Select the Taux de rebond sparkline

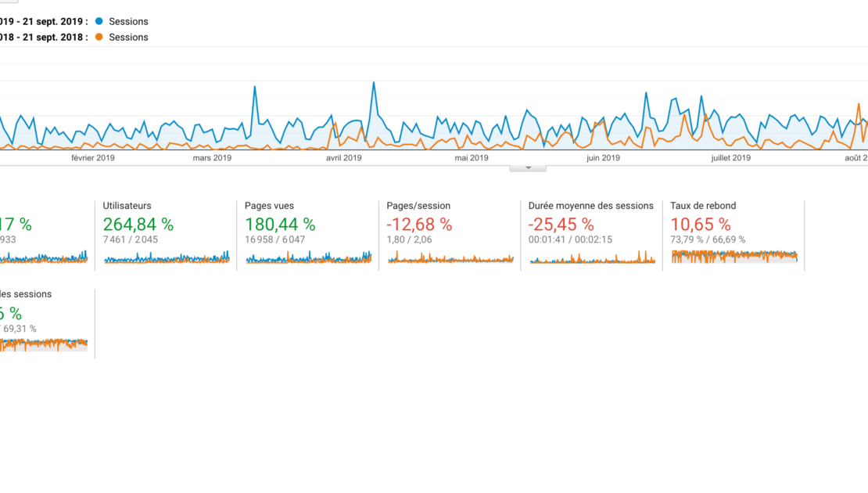(734, 256)
